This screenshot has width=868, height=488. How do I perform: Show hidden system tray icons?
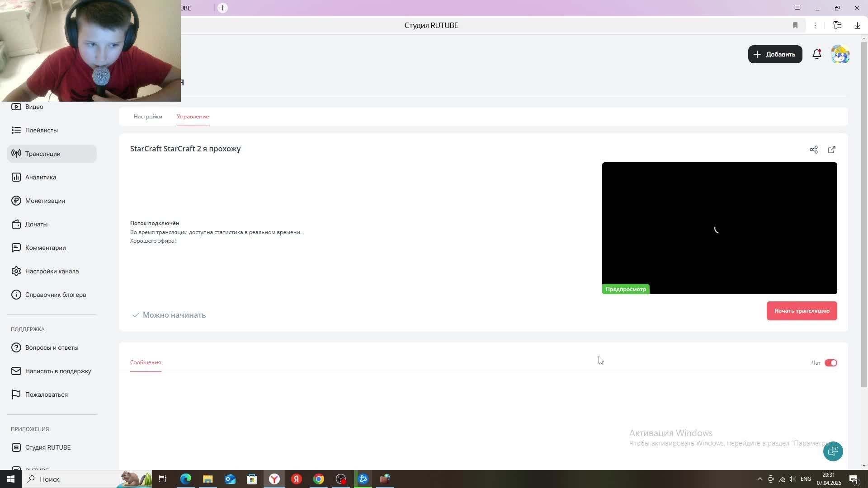point(759,479)
